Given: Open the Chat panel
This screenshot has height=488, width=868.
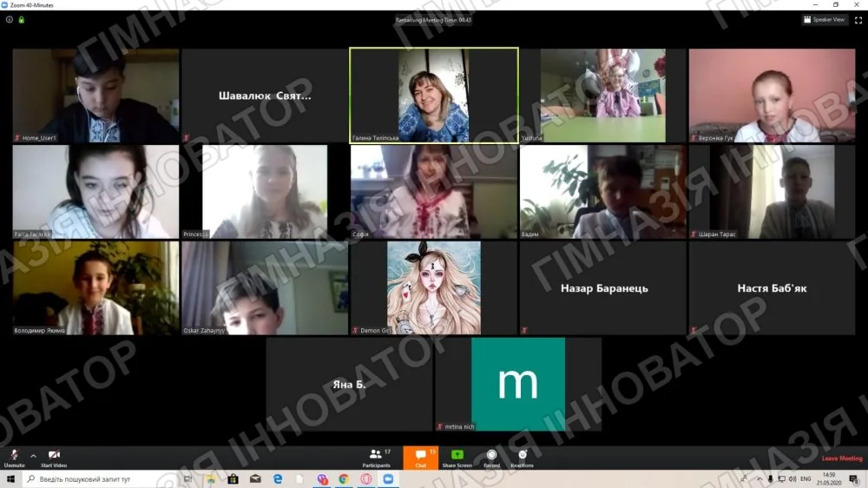Looking at the screenshot, I should [x=421, y=458].
